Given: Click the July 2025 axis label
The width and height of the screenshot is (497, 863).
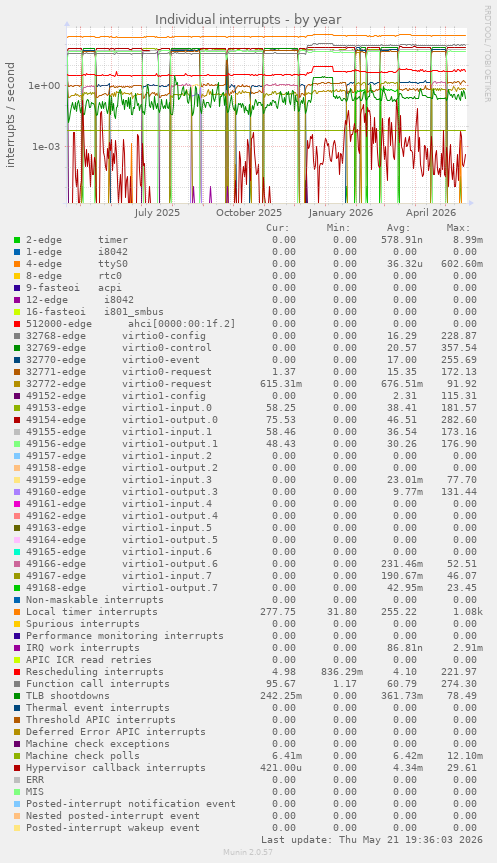Looking at the screenshot, I should pyautogui.click(x=157, y=212).
